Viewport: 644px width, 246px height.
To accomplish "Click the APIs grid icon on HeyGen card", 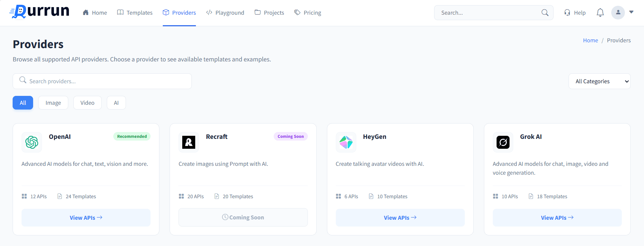I will [338, 196].
